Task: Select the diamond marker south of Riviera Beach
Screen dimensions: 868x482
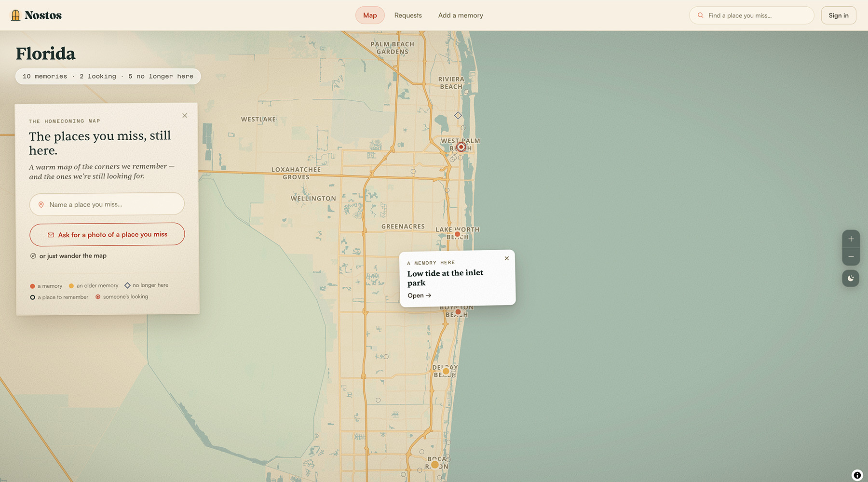Action: pos(458,115)
